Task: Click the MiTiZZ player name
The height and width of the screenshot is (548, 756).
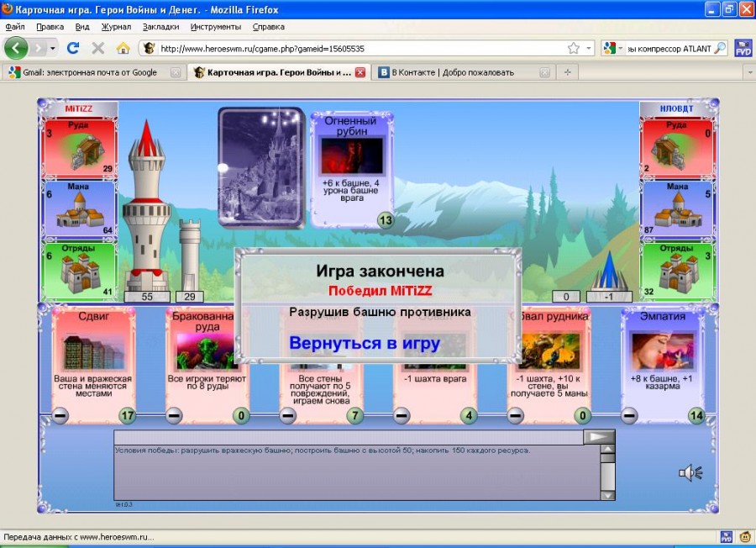Action: point(79,108)
